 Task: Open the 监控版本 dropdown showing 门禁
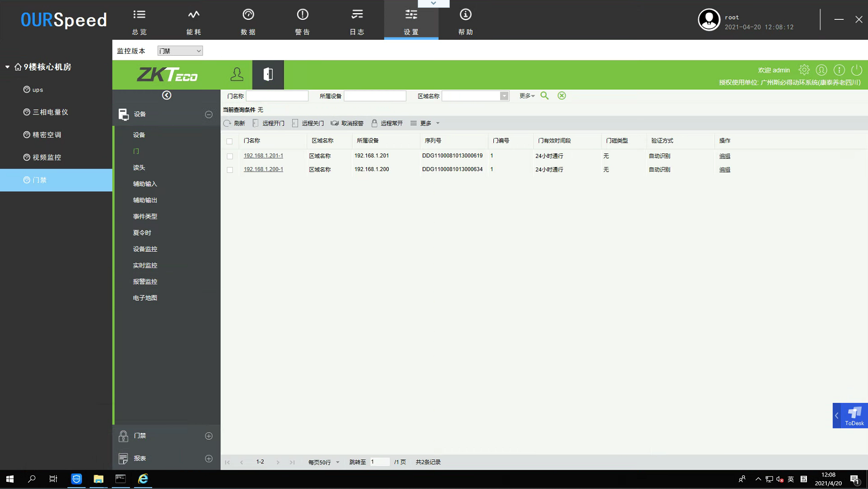[180, 51]
